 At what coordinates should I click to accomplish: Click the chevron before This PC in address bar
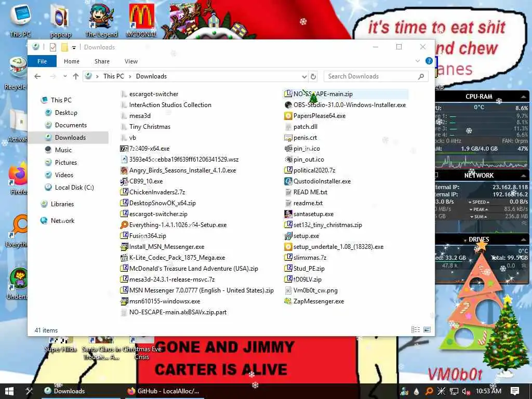click(97, 76)
